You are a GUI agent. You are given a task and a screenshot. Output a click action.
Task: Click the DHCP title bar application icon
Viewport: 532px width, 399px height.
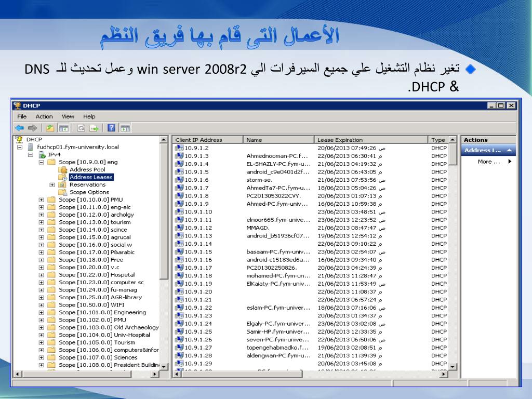point(17,105)
